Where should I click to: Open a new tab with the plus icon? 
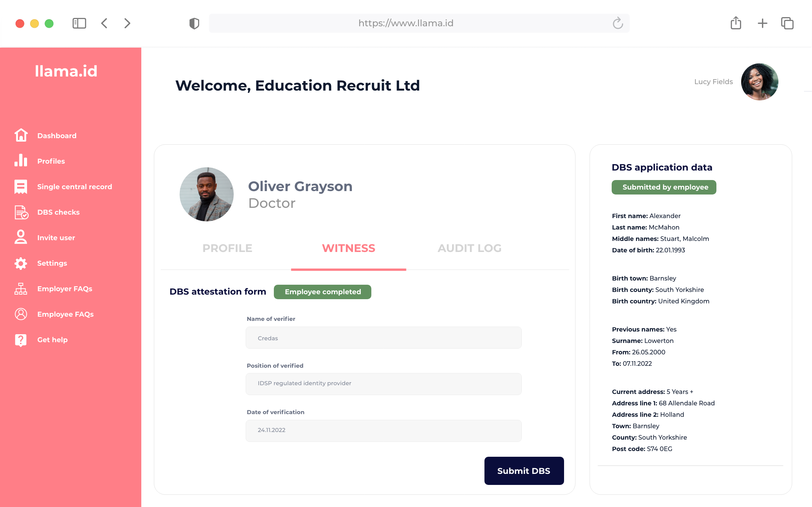click(762, 23)
